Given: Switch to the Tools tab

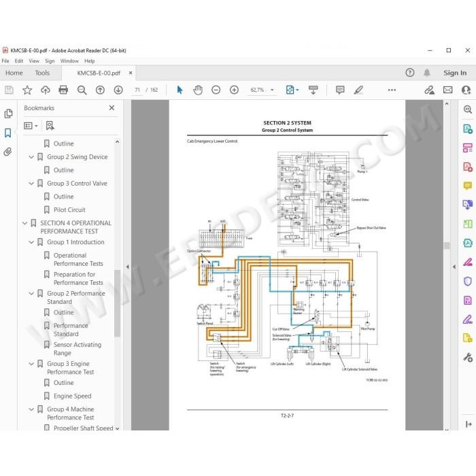Looking at the screenshot, I should coord(42,73).
